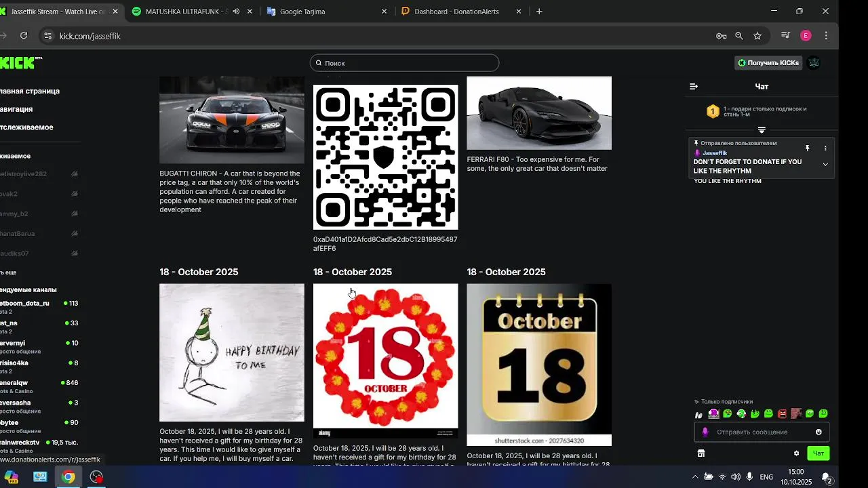The width and height of the screenshot is (868, 488).
Task: Insert the first hands emote
Action: click(700, 414)
